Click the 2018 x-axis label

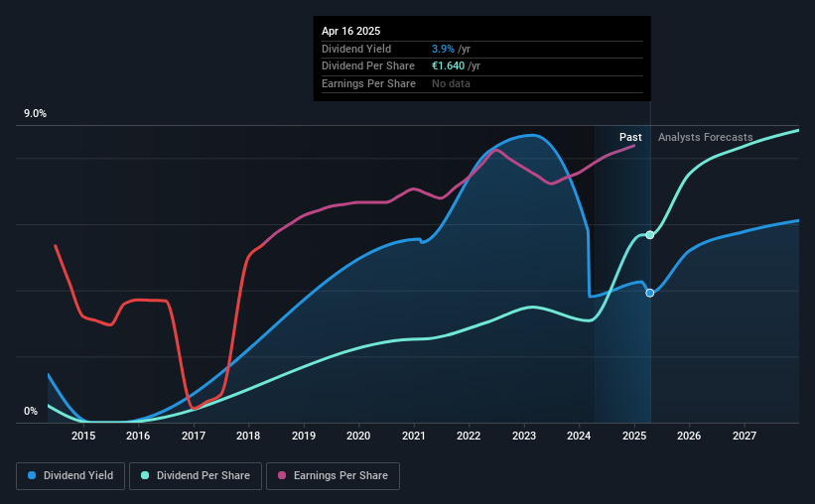248,436
